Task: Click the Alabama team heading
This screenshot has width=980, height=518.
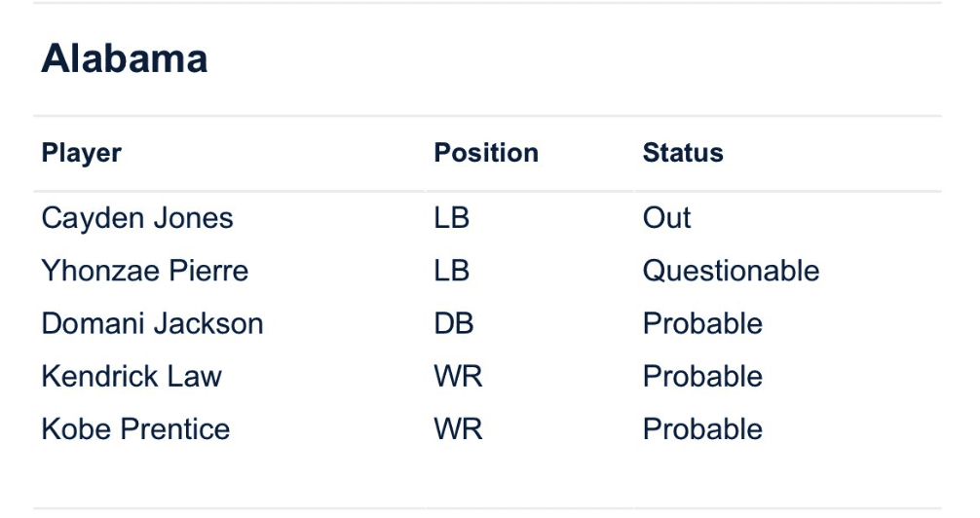Action: click(124, 59)
